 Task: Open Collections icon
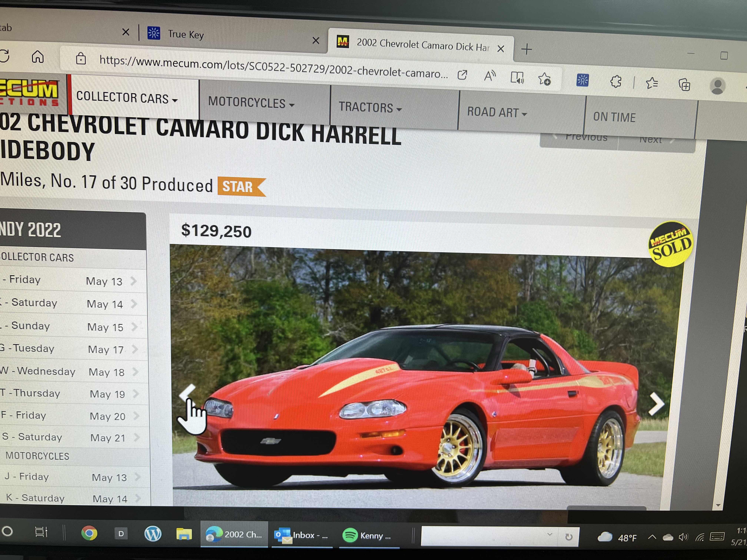pyautogui.click(x=685, y=84)
